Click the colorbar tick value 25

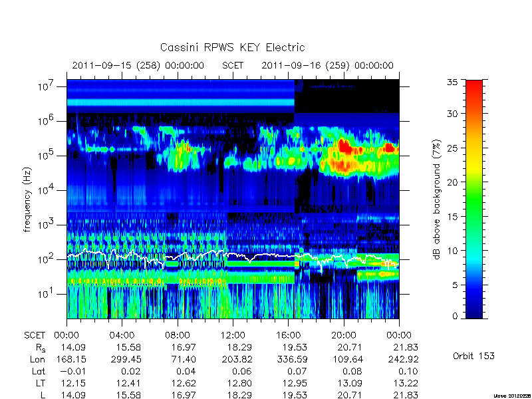453,148
